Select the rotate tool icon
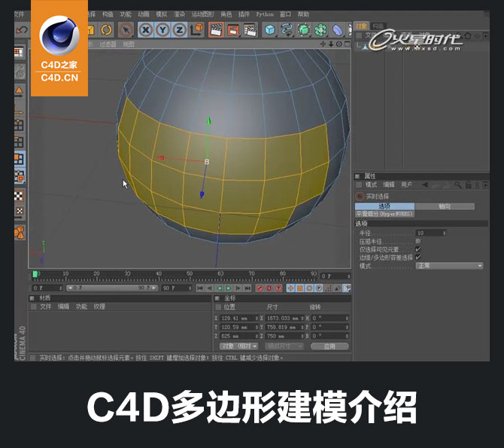This screenshot has width=504, height=448. click(106, 30)
